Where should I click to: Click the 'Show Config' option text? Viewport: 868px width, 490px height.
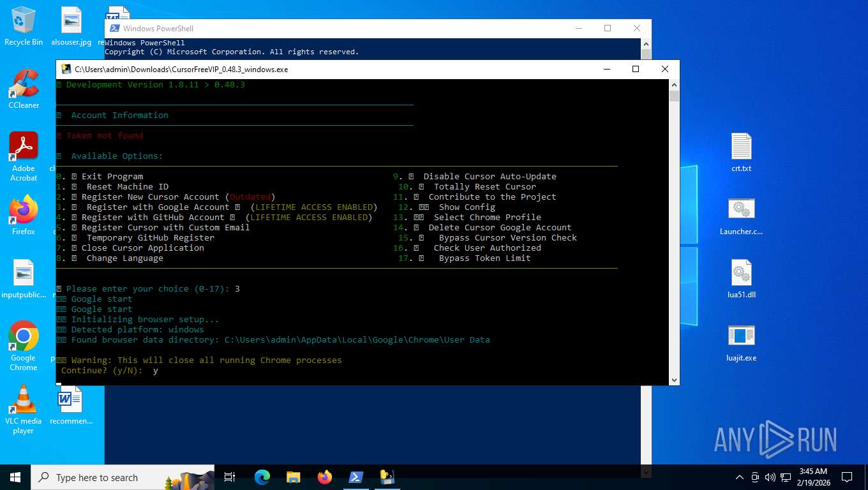tap(467, 207)
